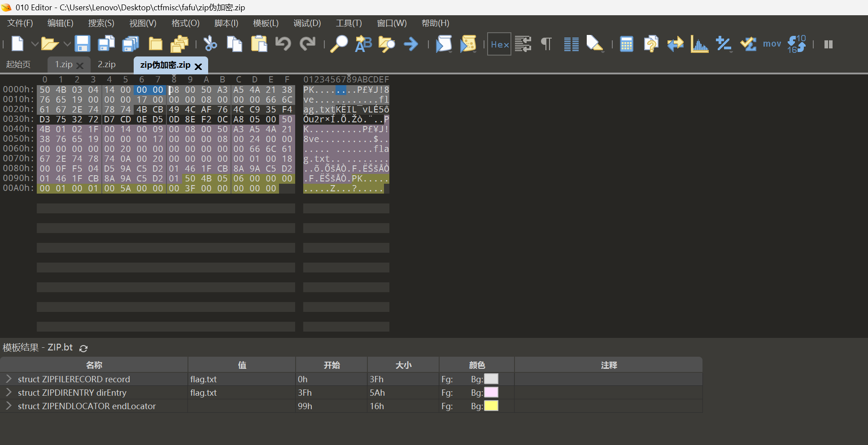Screen dimensions: 868x445
Task: Toggle column view mode icon
Action: click(x=571, y=44)
